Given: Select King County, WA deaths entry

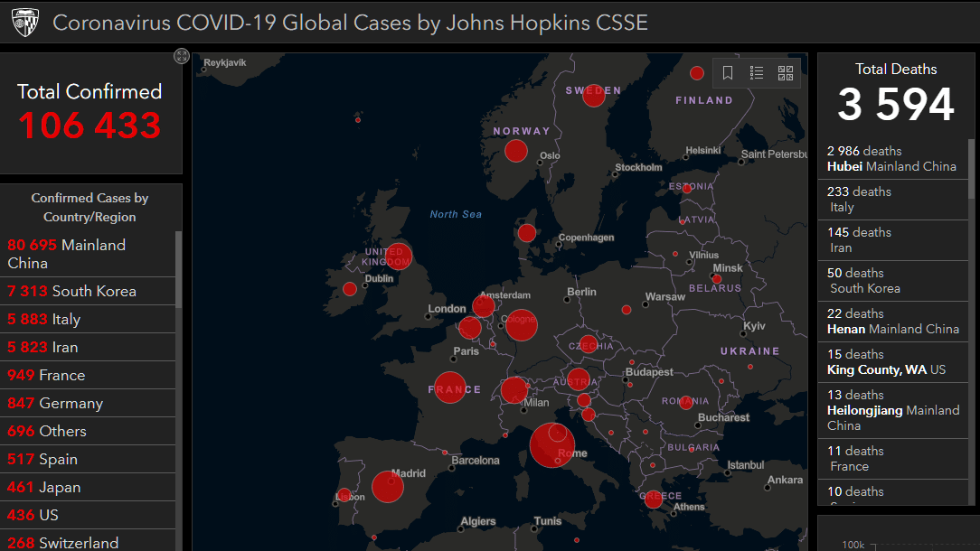Looking at the screenshot, I should (x=886, y=362).
